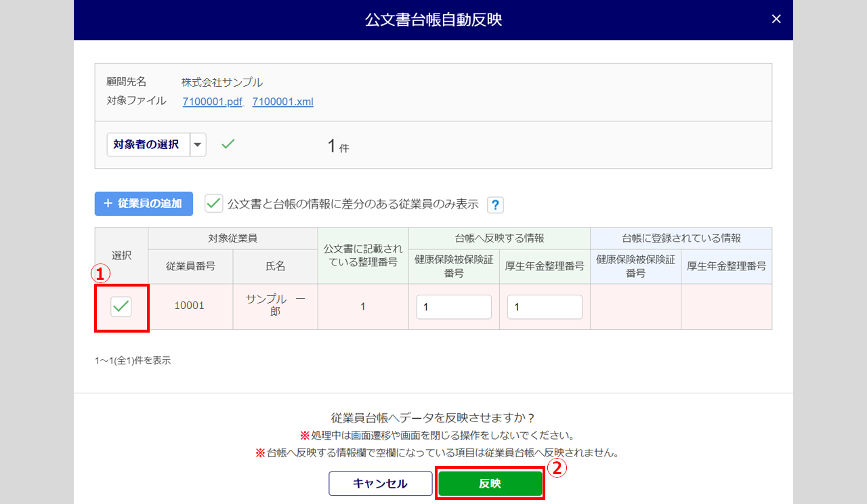Click the green checkmark beside 対象者の選択
Screen dimensions: 867x504
pos(228,144)
